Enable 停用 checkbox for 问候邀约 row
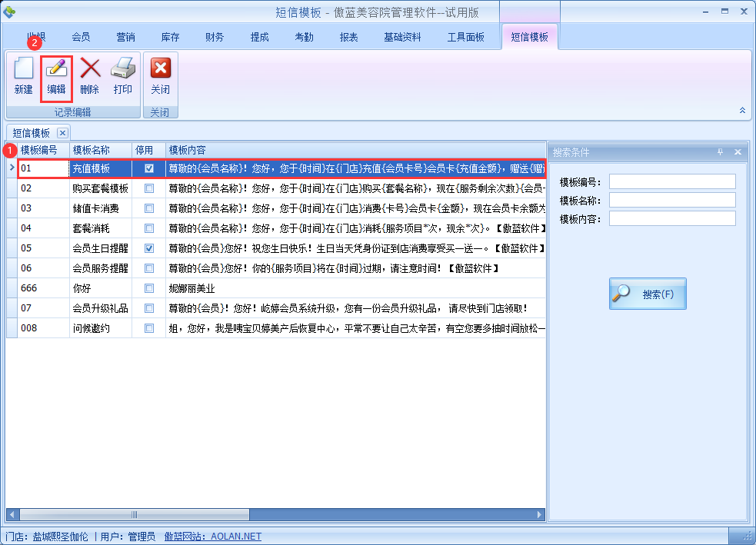Image resolution: width=756 pixels, height=545 pixels. click(x=149, y=328)
